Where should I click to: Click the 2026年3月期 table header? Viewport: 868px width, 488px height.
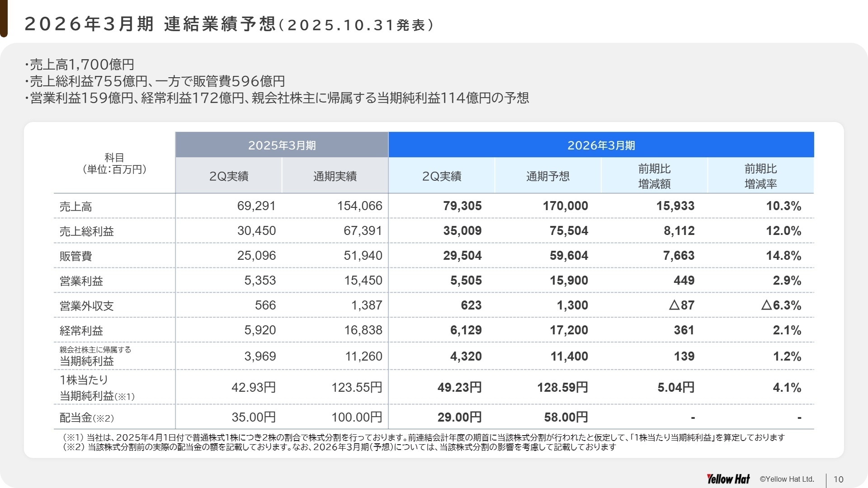click(x=601, y=145)
